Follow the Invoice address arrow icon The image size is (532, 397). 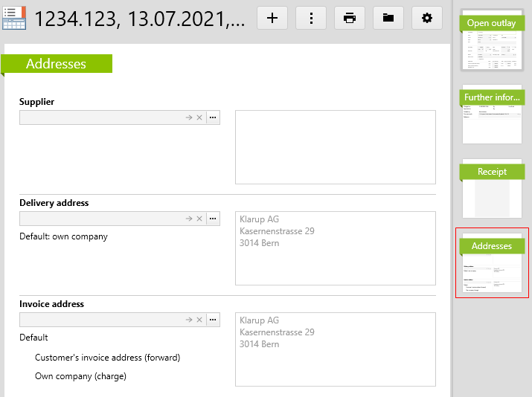click(189, 320)
